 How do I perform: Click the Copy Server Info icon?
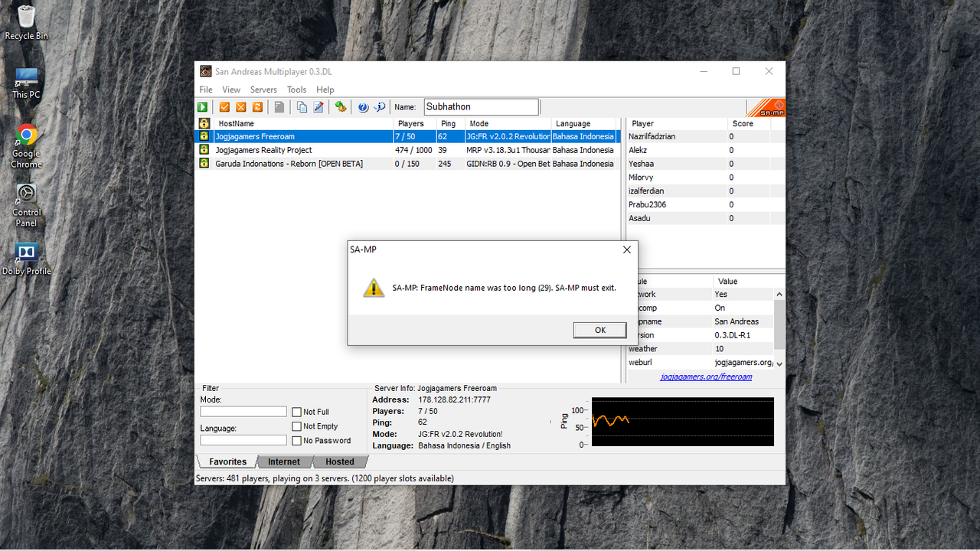[x=302, y=107]
